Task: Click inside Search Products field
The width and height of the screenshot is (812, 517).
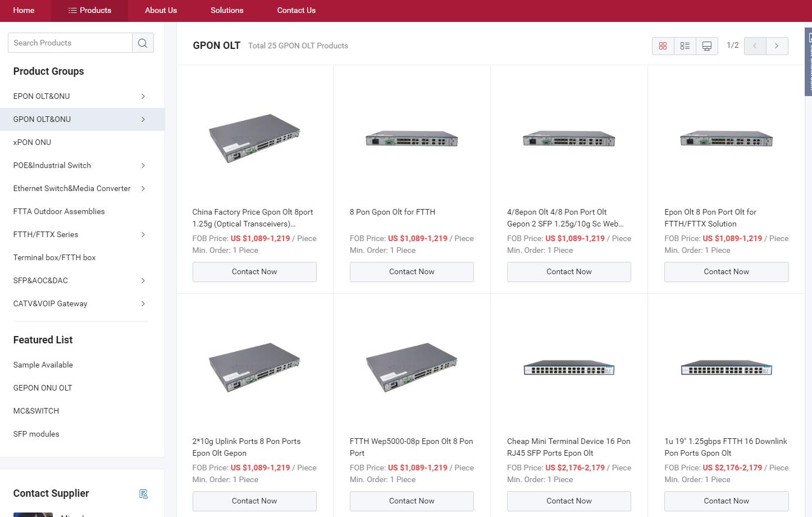Action: pos(70,43)
